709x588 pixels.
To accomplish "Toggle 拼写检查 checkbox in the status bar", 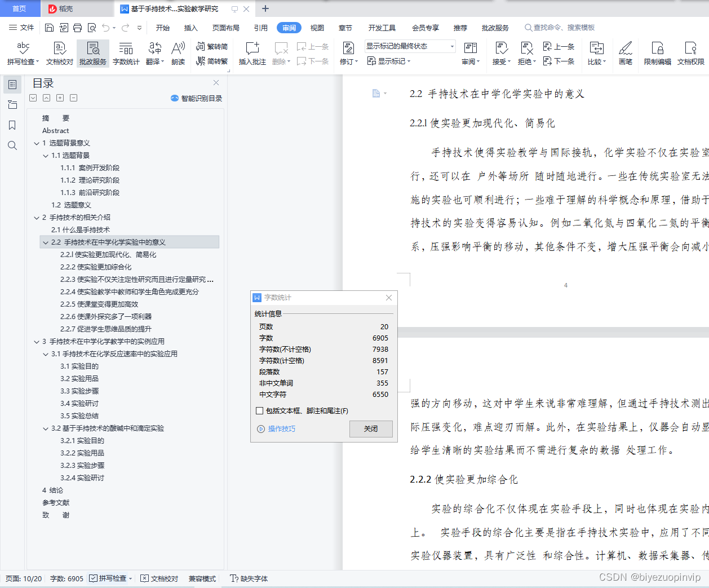I will 94,578.
